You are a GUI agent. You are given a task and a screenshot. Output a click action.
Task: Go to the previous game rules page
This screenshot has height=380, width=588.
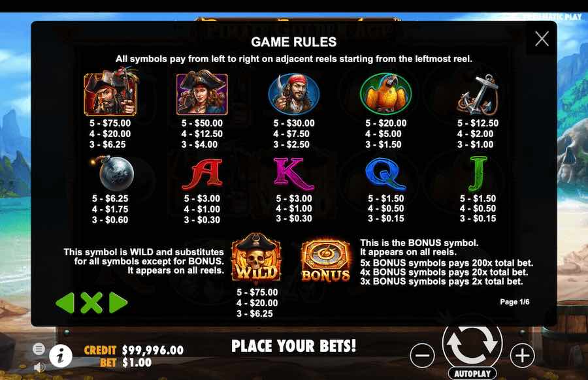[x=65, y=302]
